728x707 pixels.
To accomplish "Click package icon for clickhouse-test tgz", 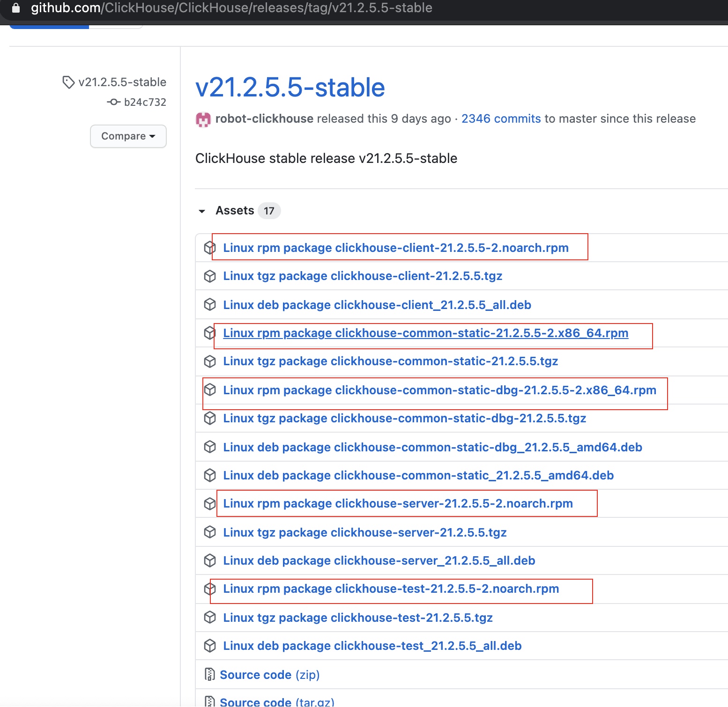I will pyautogui.click(x=210, y=618).
